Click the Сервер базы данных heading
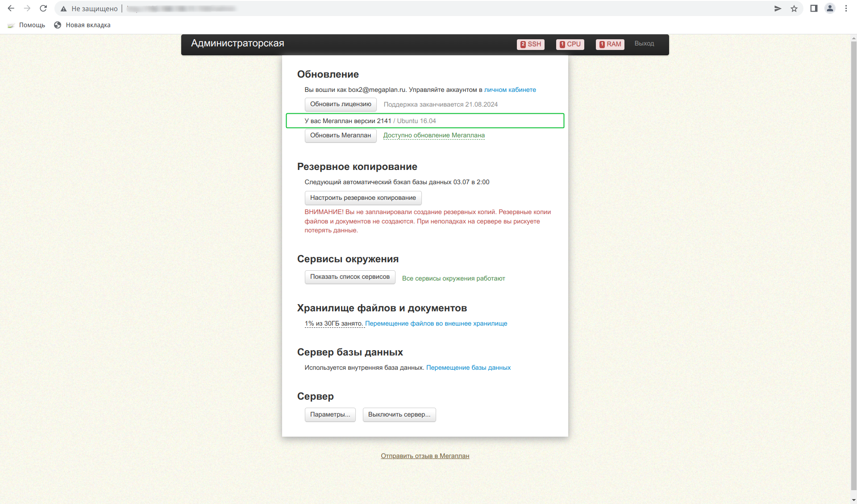857x504 pixels. 350,352
